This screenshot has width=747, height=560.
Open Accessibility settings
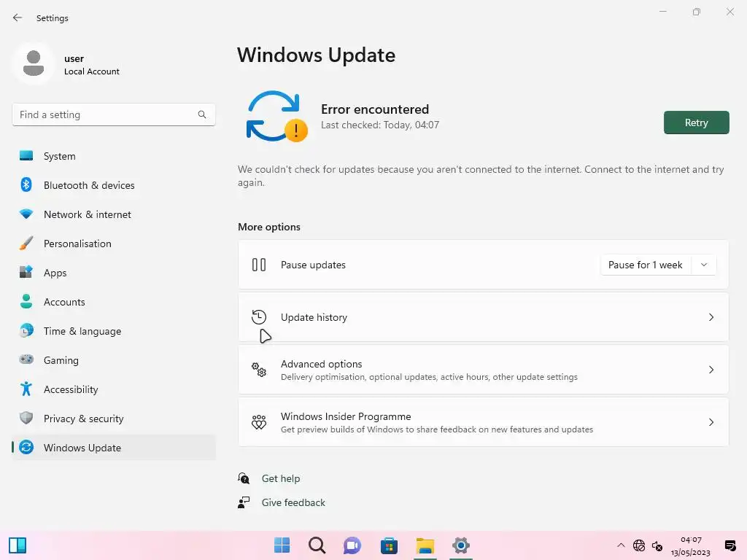tap(114, 389)
